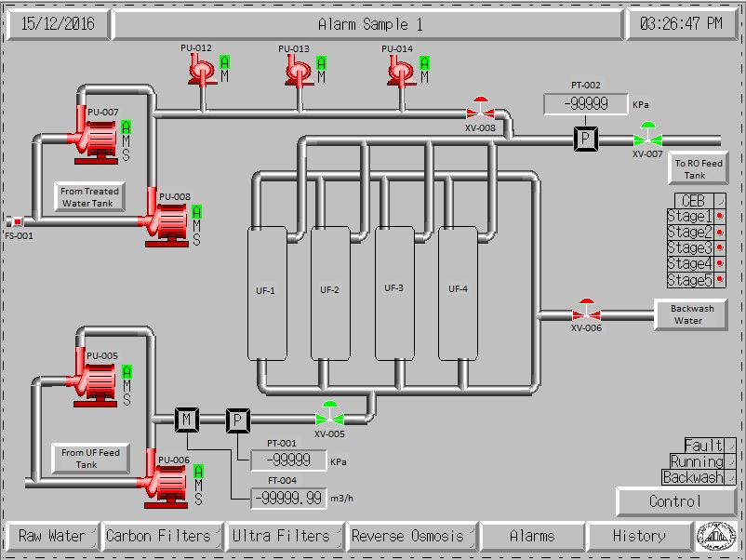Toggle PU-014 auto mode indicator A
Viewport: 746px width, 560px height.
[424, 63]
